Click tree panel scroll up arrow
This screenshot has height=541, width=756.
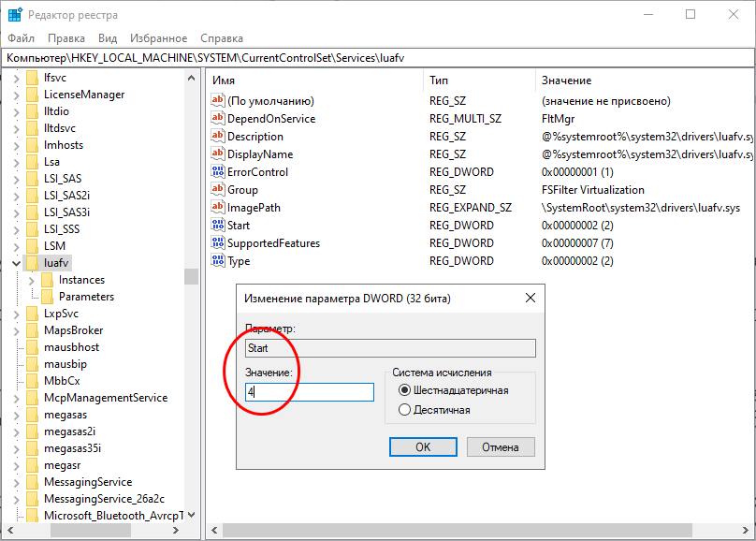click(192, 78)
